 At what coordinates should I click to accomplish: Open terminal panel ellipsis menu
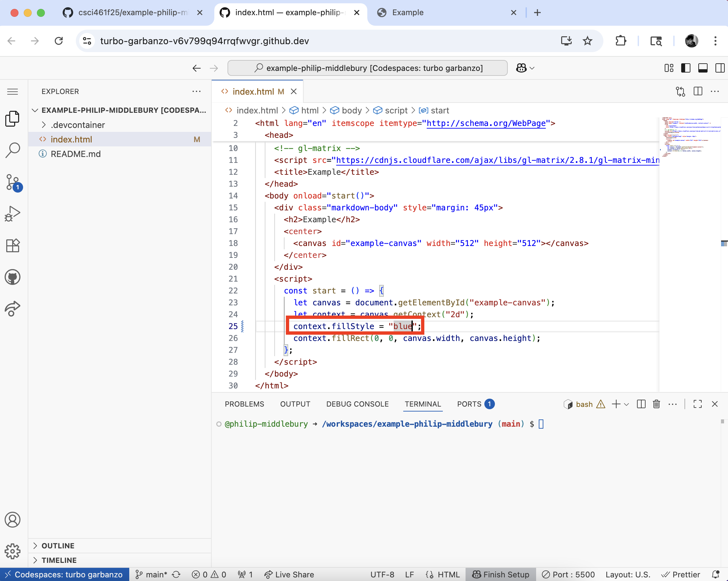(673, 404)
